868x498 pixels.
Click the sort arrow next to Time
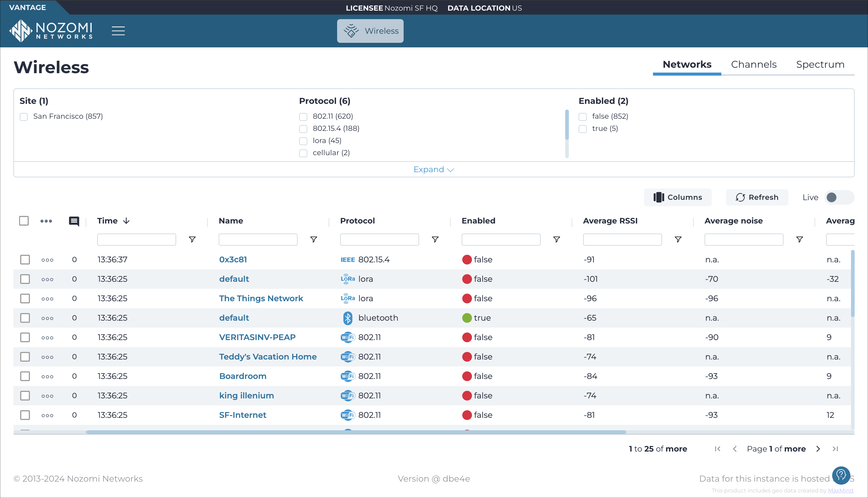[x=126, y=221]
